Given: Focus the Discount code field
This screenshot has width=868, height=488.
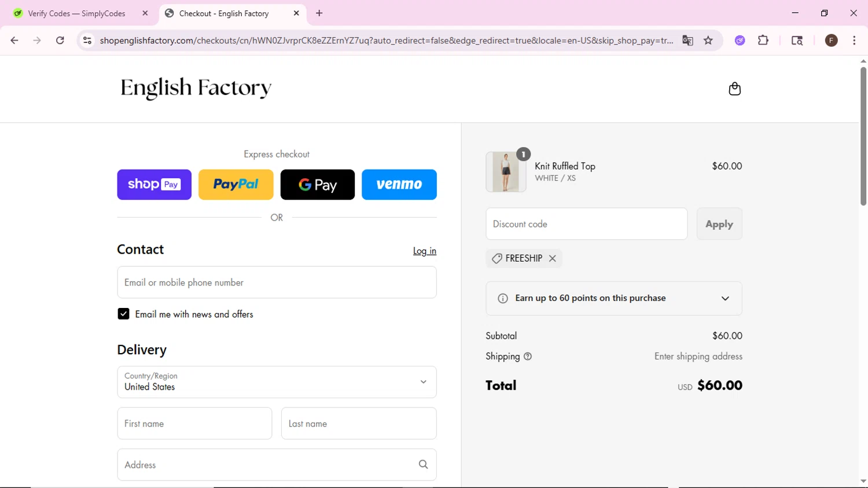Looking at the screenshot, I should (x=587, y=224).
